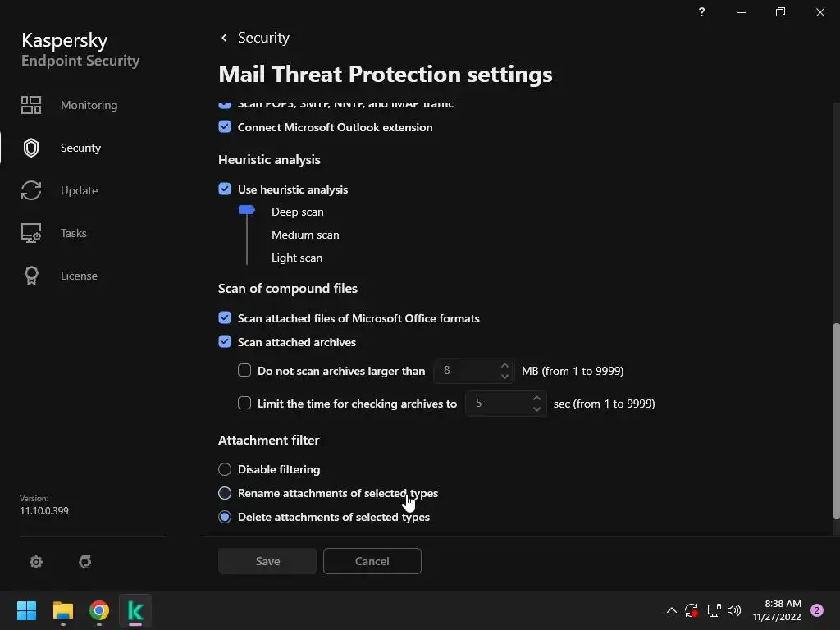Toggle Use heuristic analysis checkbox

(x=225, y=189)
